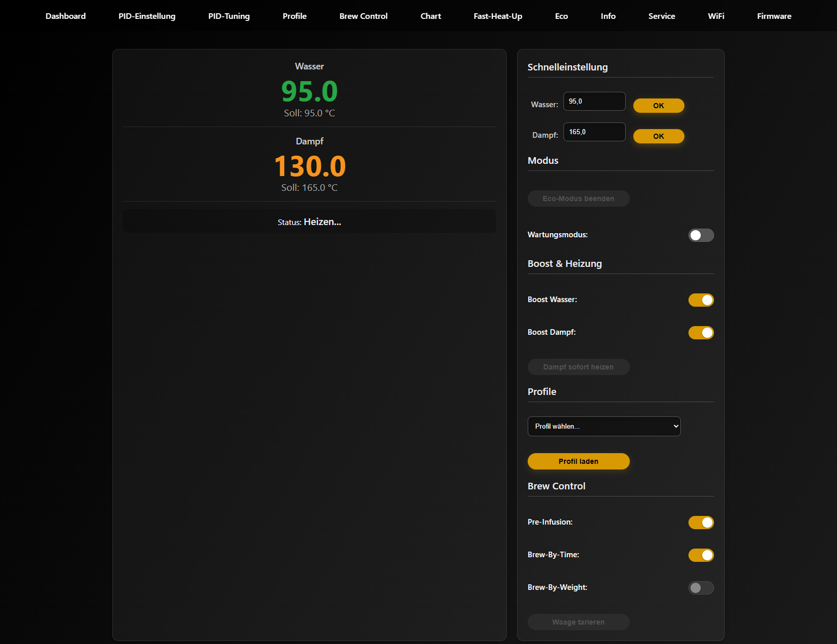Click the Modus section heading
Screen dimensions: 837x644
point(543,161)
